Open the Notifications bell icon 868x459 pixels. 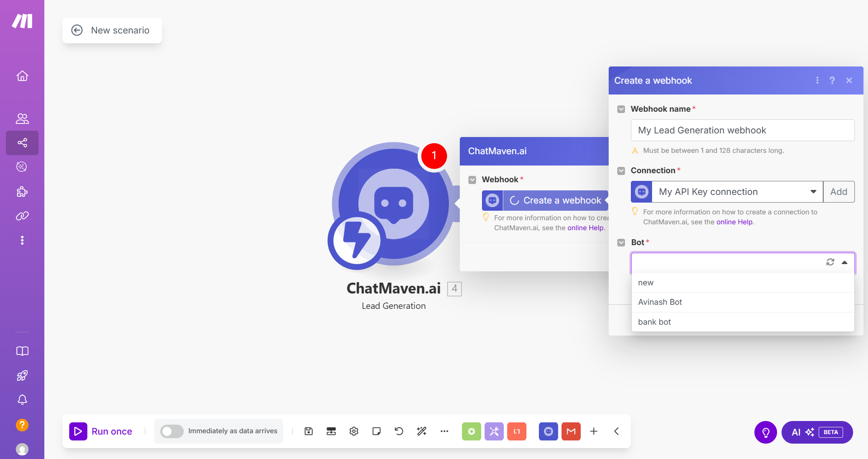click(x=22, y=400)
